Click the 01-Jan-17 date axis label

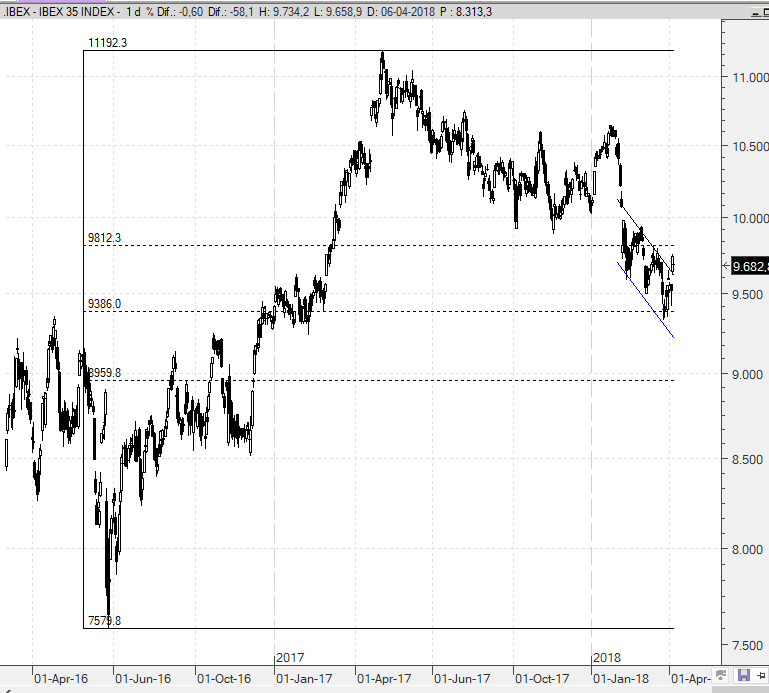point(304,679)
